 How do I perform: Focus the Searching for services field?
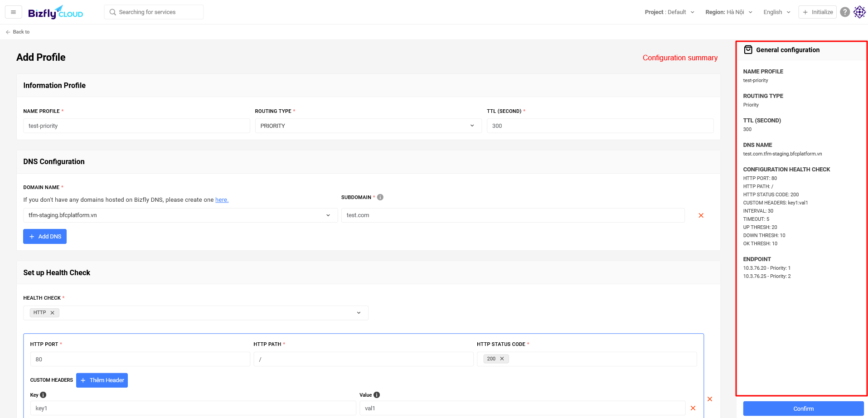point(154,12)
